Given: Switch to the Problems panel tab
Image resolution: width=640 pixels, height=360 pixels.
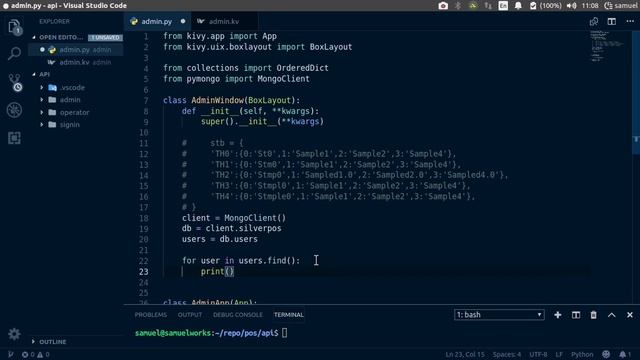Looking at the screenshot, I should pos(151,315).
